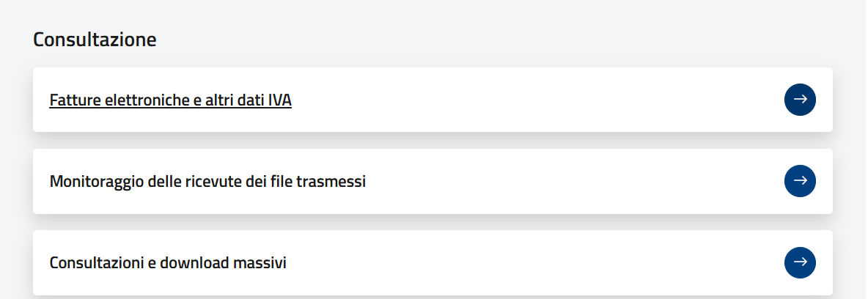Click the last card's dark blue circle
The height and width of the screenshot is (299, 868).
pos(800,262)
